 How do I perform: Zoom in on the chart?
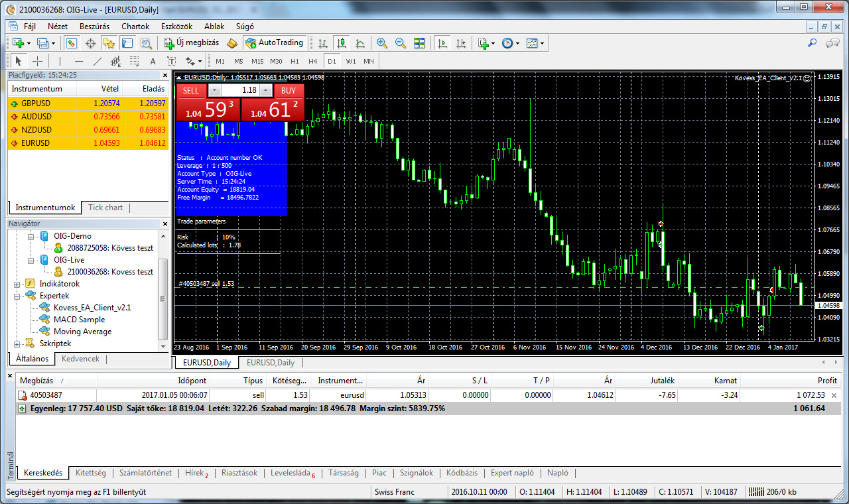(x=382, y=43)
